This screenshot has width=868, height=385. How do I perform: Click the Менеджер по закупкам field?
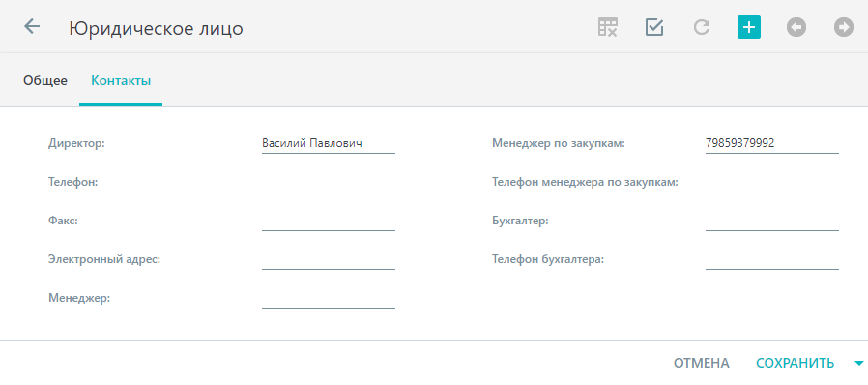tap(772, 144)
